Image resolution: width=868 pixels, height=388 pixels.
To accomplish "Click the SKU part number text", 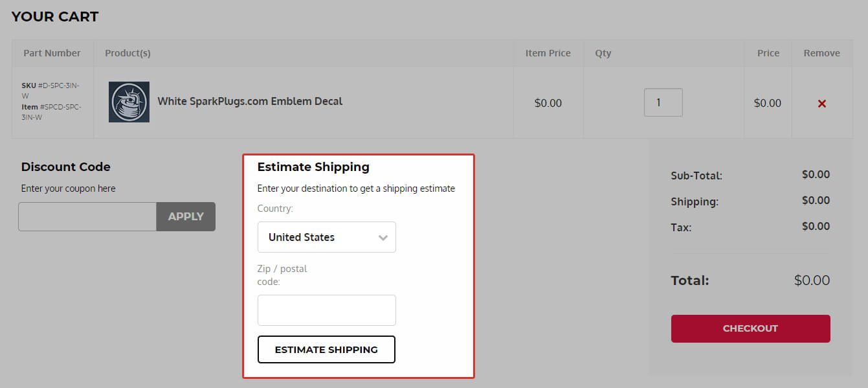I will pyautogui.click(x=50, y=91).
